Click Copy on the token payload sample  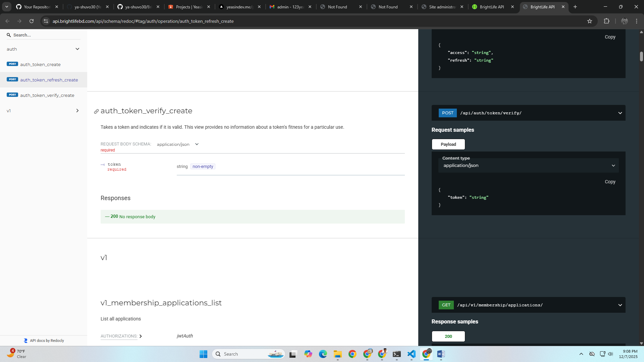[x=610, y=182]
